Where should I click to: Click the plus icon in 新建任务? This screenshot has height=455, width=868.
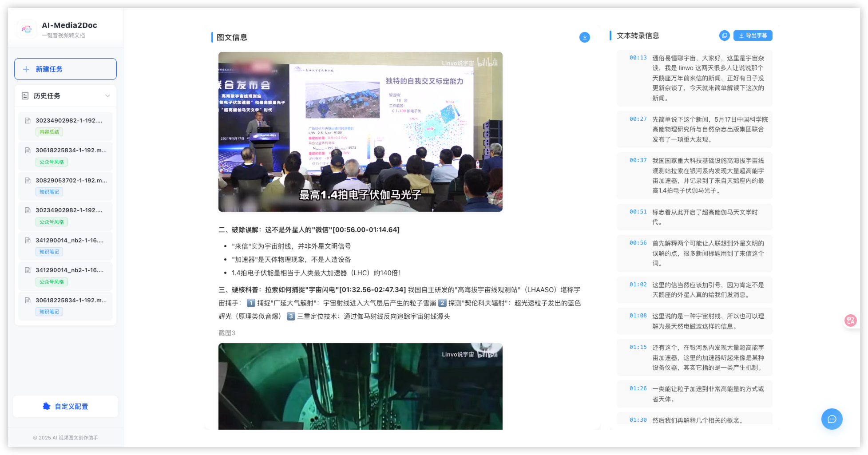(26, 69)
